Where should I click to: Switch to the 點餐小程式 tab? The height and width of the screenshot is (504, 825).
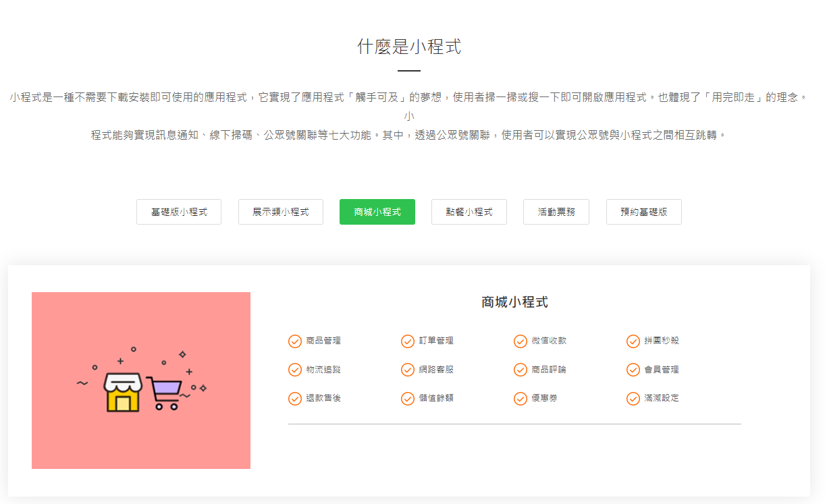pyautogui.click(x=469, y=211)
